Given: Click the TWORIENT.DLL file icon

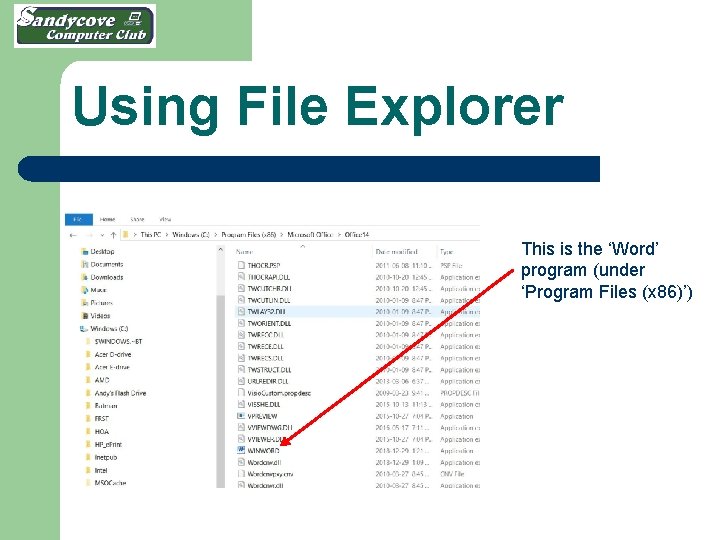Looking at the screenshot, I should (241, 323).
